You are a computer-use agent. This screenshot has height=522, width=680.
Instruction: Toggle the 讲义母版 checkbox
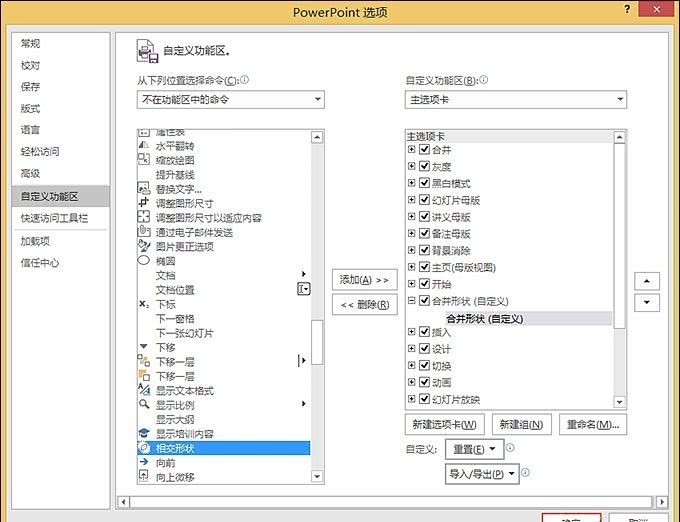click(x=424, y=216)
